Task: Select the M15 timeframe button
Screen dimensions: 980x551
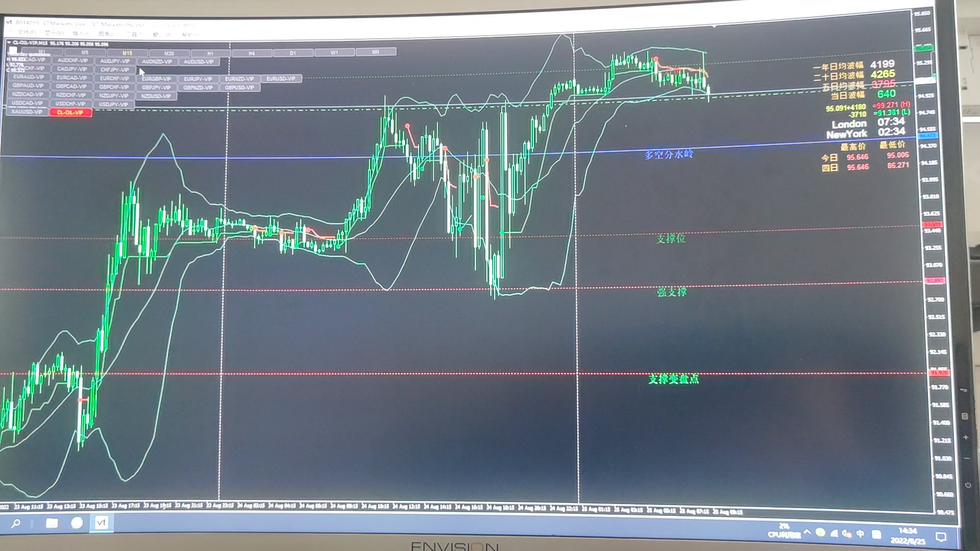Action: tap(127, 53)
